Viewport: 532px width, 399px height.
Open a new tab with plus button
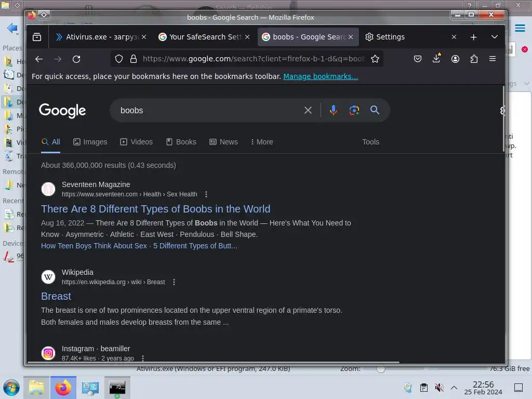474,37
